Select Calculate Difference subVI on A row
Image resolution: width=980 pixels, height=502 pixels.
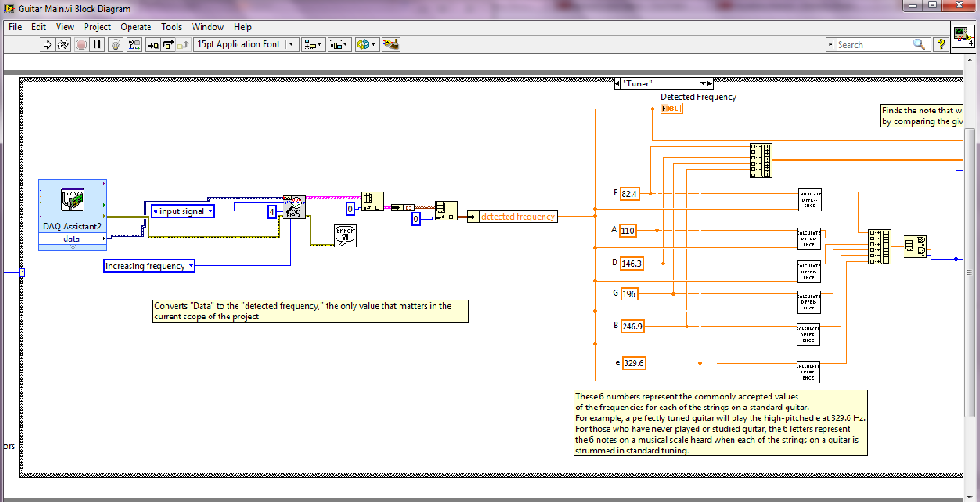point(809,238)
